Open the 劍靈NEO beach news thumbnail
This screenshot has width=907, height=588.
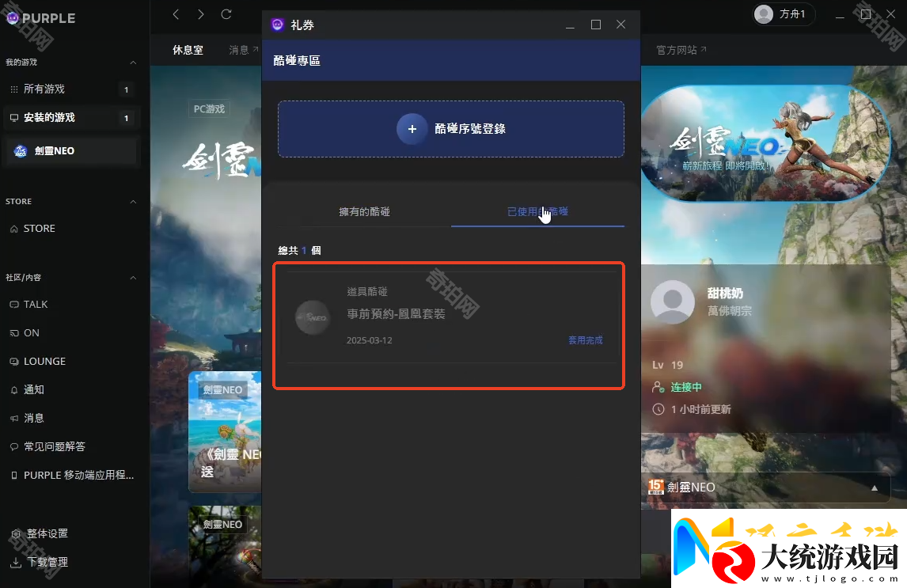(225, 432)
